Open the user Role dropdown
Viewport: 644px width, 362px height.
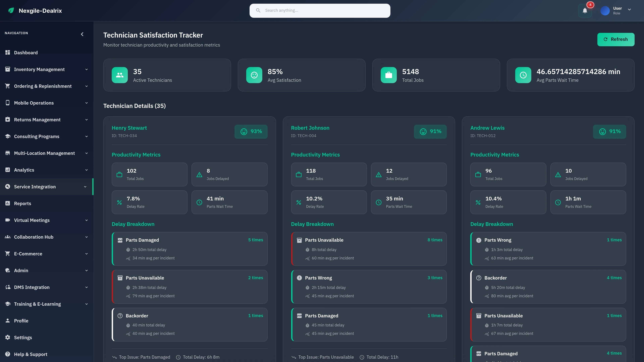click(630, 11)
